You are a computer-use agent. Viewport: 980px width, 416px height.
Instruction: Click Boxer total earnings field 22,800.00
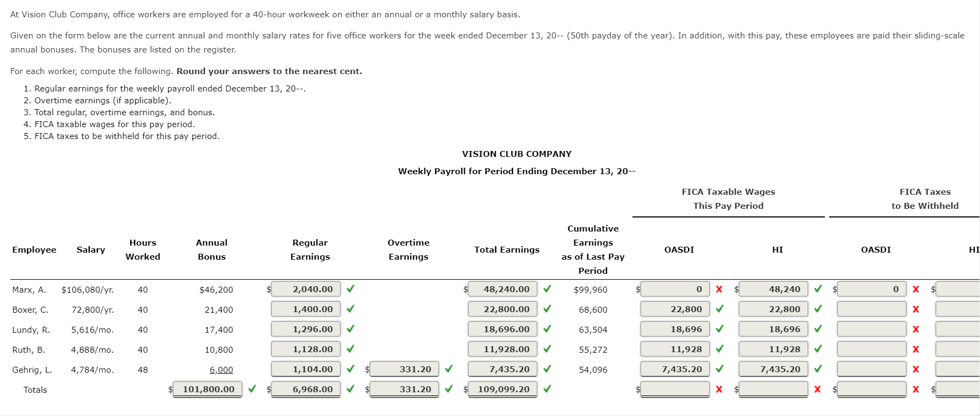click(x=503, y=309)
